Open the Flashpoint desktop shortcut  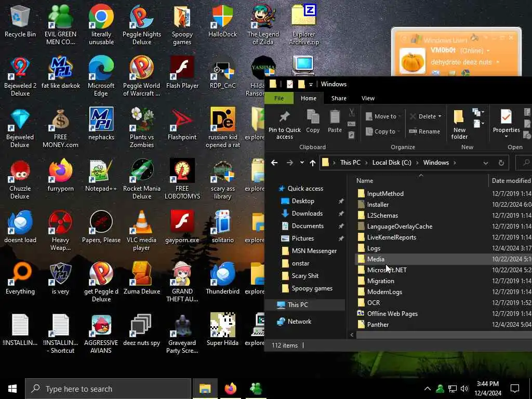(182, 125)
